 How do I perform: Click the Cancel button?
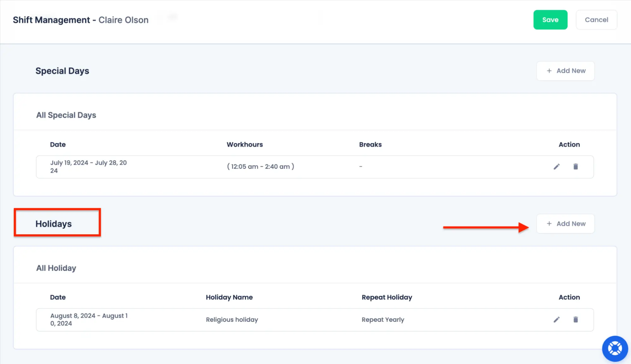[x=596, y=20]
